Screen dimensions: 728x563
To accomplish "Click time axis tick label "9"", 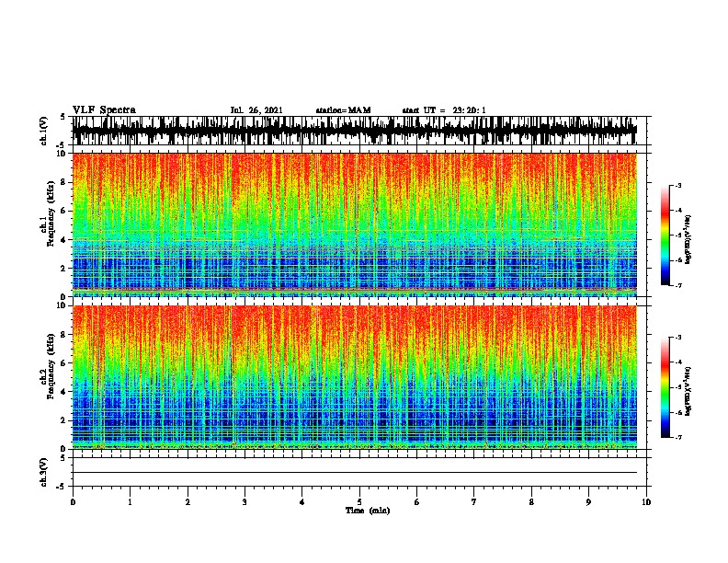I will [x=588, y=501].
